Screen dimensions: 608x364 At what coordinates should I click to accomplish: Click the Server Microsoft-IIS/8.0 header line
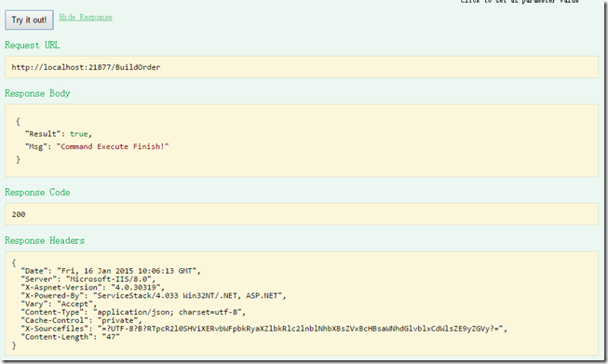pos(88,279)
